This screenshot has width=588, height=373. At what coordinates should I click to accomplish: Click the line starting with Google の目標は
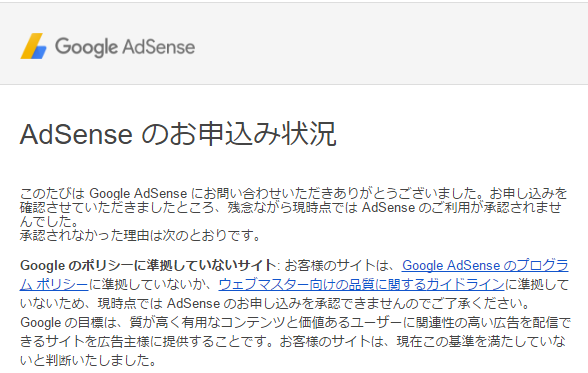296,322
